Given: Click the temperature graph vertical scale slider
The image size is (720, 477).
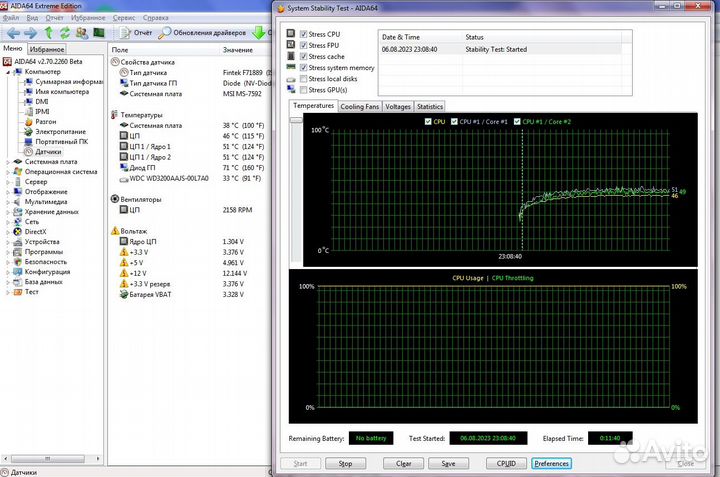Looking at the screenshot, I should [296, 120].
